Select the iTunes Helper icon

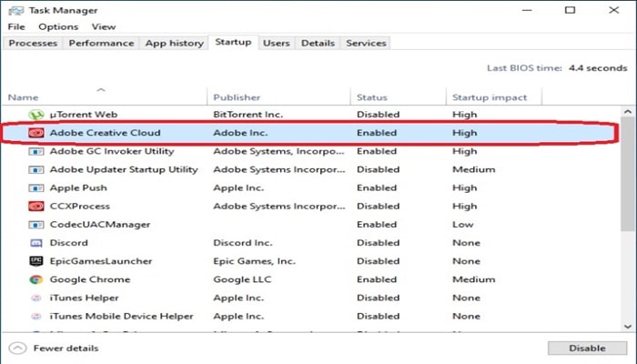pos(36,298)
